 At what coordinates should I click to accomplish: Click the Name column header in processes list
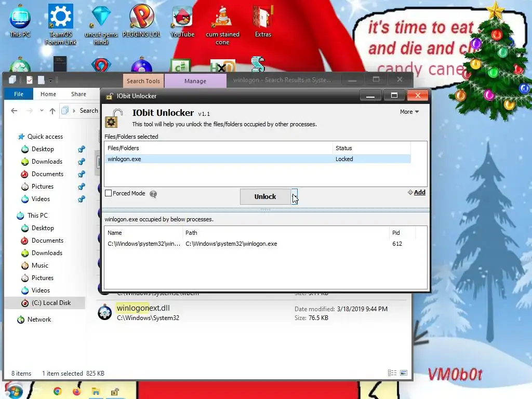pyautogui.click(x=143, y=233)
